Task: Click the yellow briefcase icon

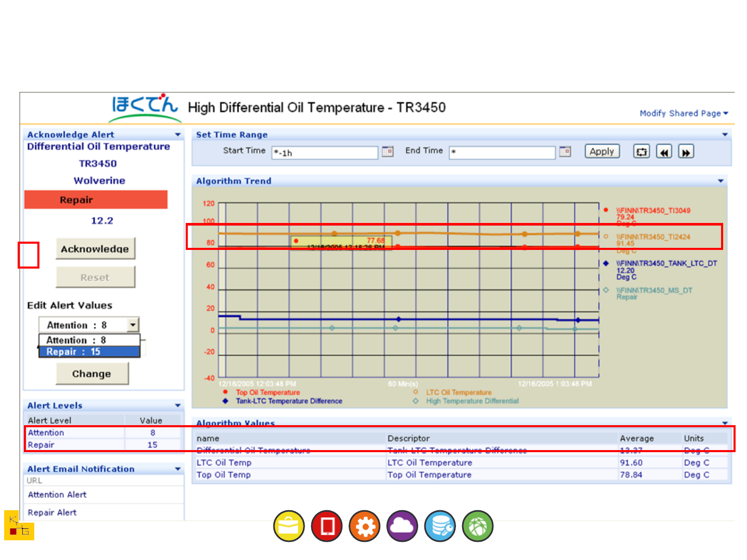Action: point(288,526)
